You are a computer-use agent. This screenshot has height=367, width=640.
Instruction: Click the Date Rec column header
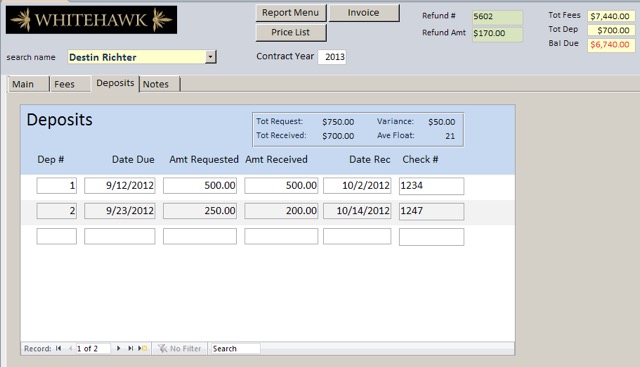click(369, 160)
